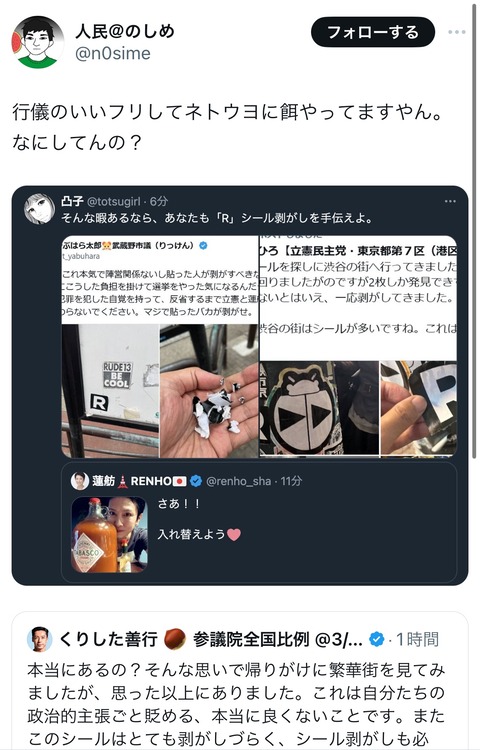View the hand holding torn sticker pieces photo
Image resolution: width=480 pixels, height=750 pixels.
[209, 391]
